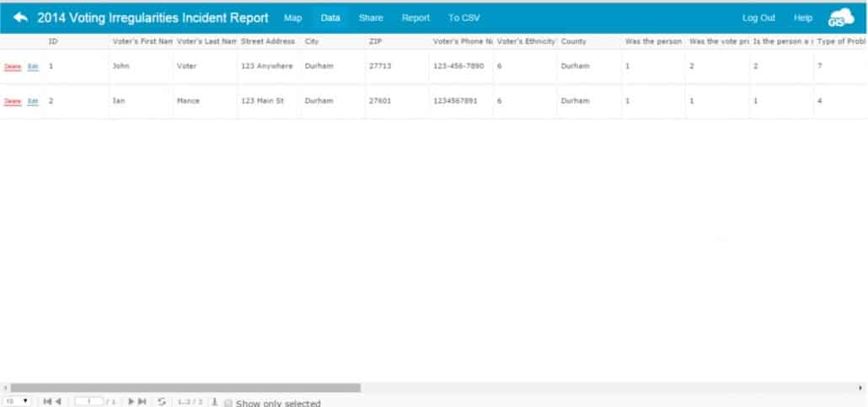Open the Help menu
The height and width of the screenshot is (407, 868).
[802, 18]
